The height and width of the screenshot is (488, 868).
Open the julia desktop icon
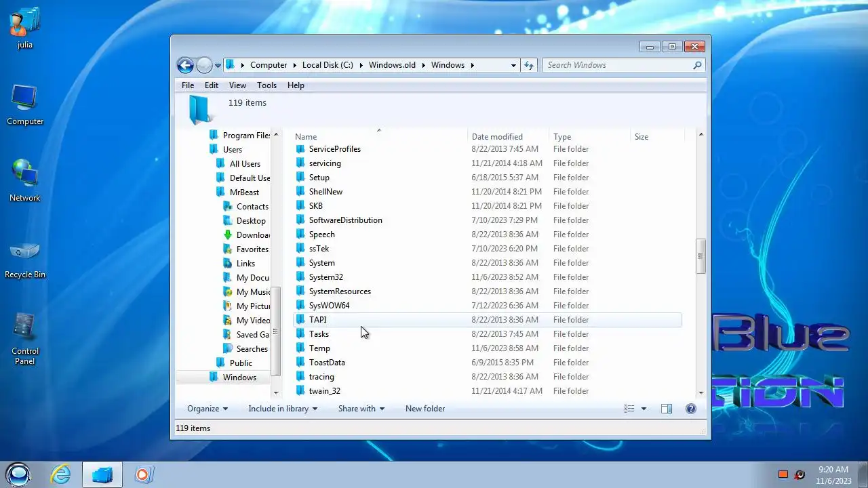pos(25,28)
